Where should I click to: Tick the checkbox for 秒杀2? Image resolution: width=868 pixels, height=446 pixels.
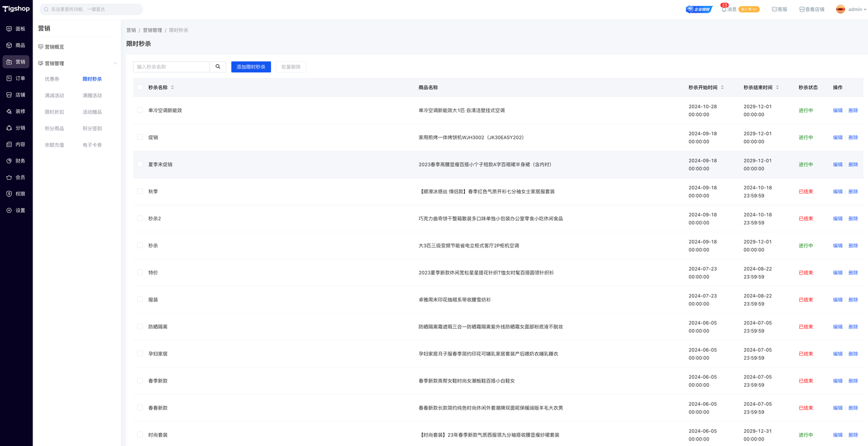140,219
